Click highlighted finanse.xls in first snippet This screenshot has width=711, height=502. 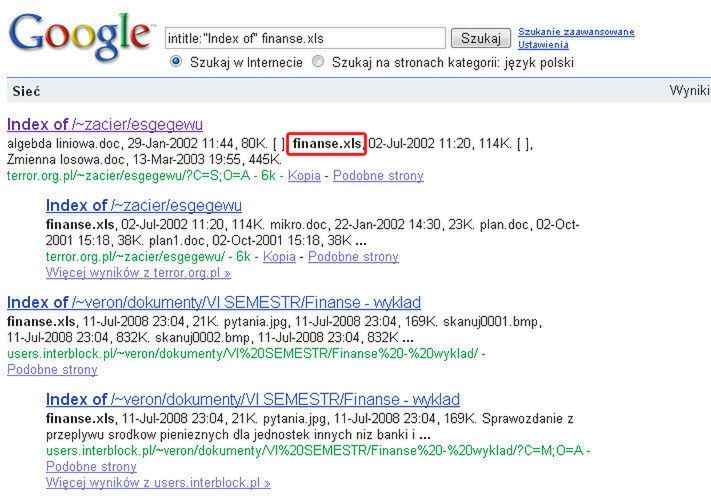(327, 144)
